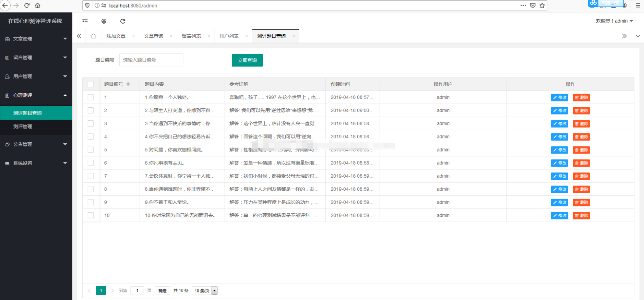Open the browser hamburger menu
The width and height of the screenshot is (644, 300).
tap(638, 5)
